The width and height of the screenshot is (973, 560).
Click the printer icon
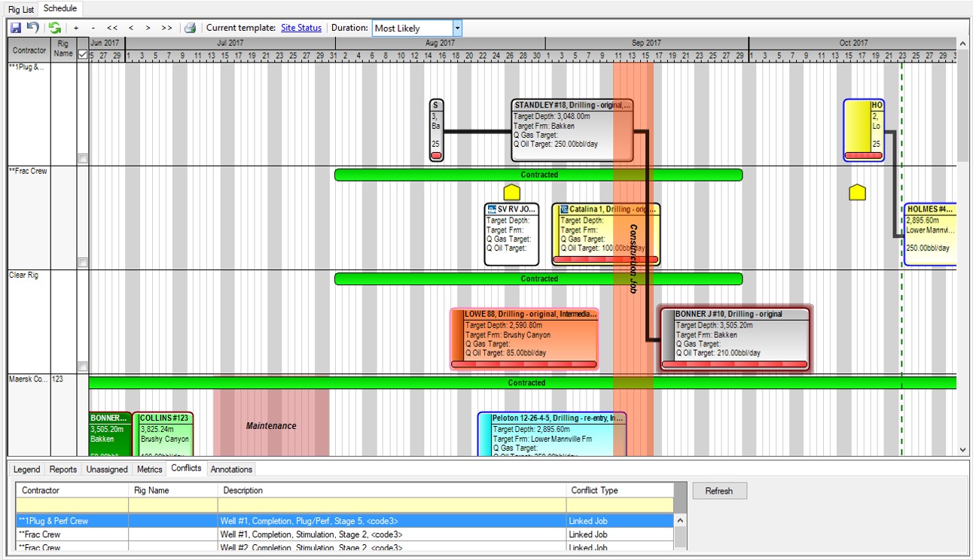pos(191,28)
